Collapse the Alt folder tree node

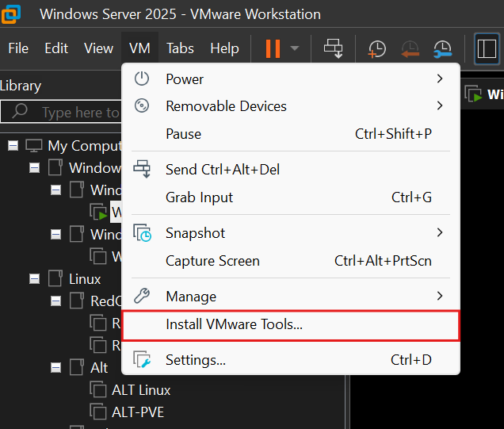tap(55, 367)
